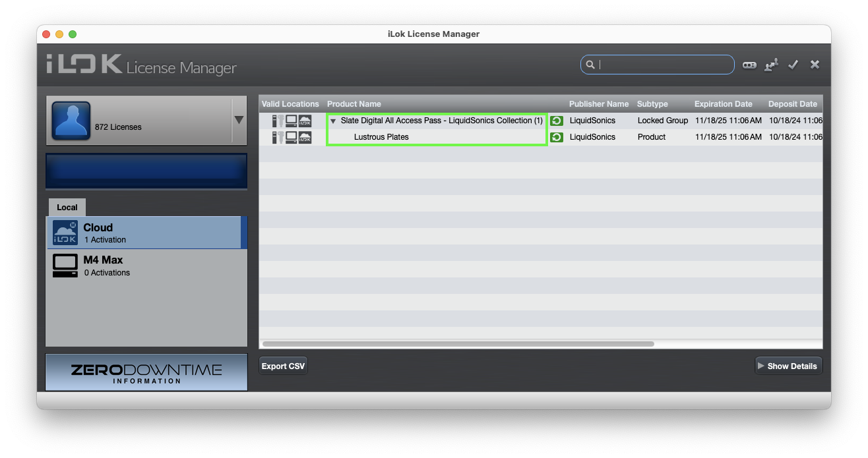This screenshot has height=458, width=868.
Task: Click the blue user account avatar
Action: (71, 120)
